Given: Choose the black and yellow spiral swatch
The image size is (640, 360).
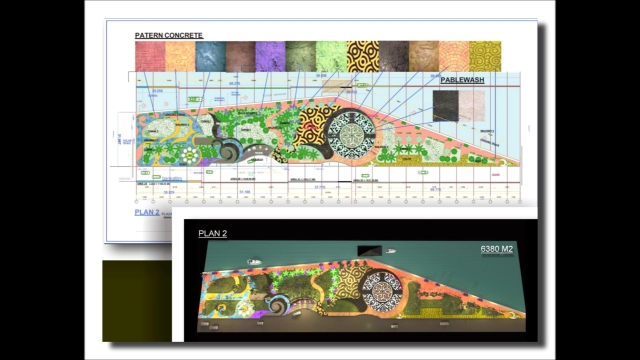Looking at the screenshot, I should coord(363,56).
